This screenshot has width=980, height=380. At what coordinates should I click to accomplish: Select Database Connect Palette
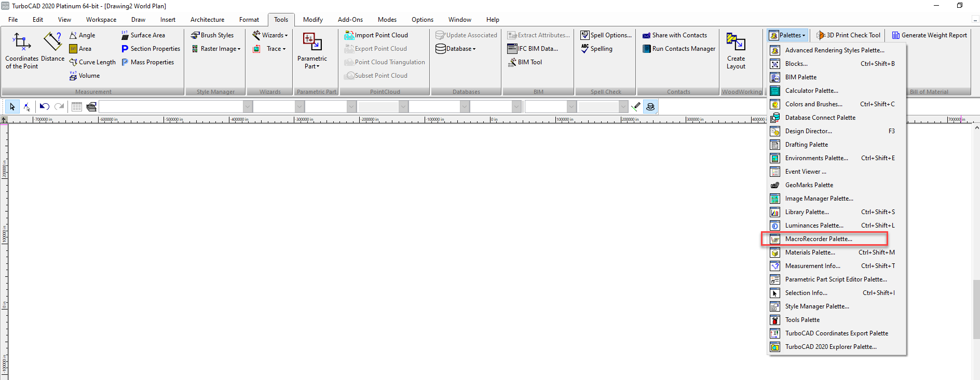click(837, 118)
